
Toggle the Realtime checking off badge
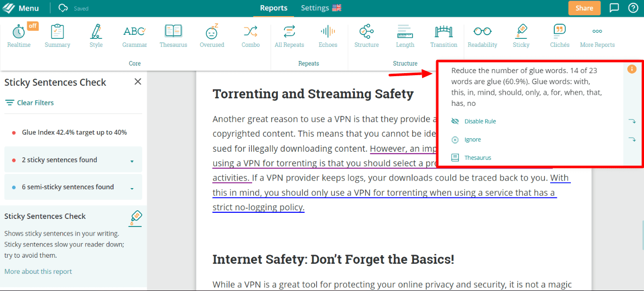point(32,26)
